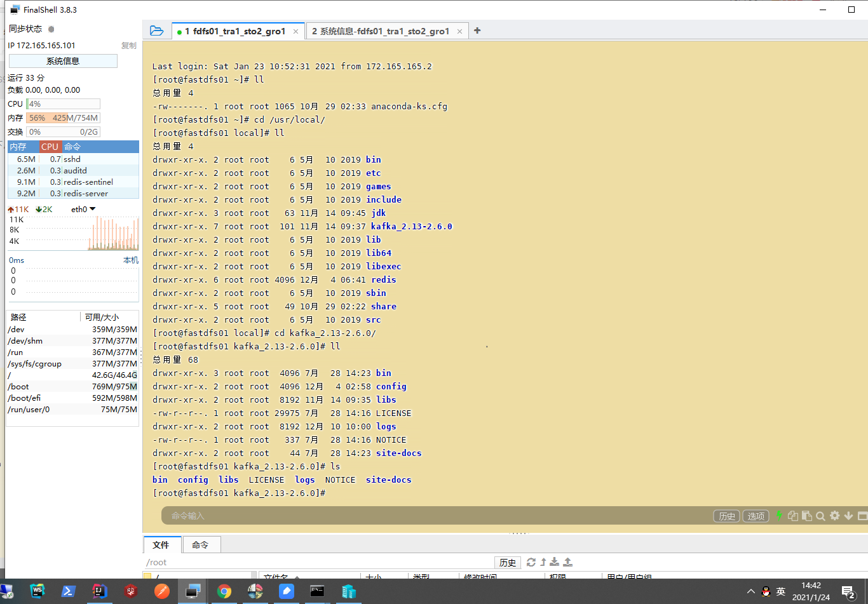
Task: Open Google Chrome from the taskbar
Action: point(224,591)
